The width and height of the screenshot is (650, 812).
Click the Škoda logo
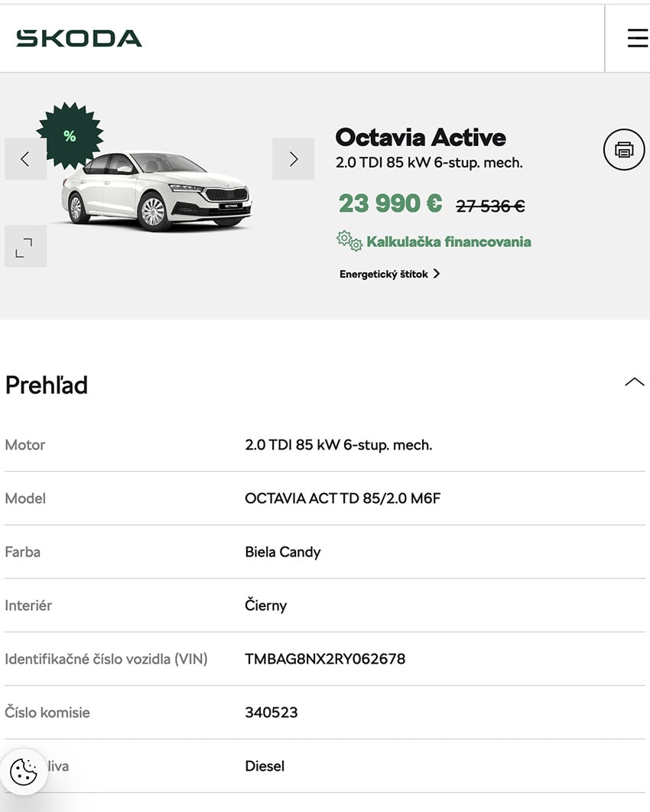[79, 38]
